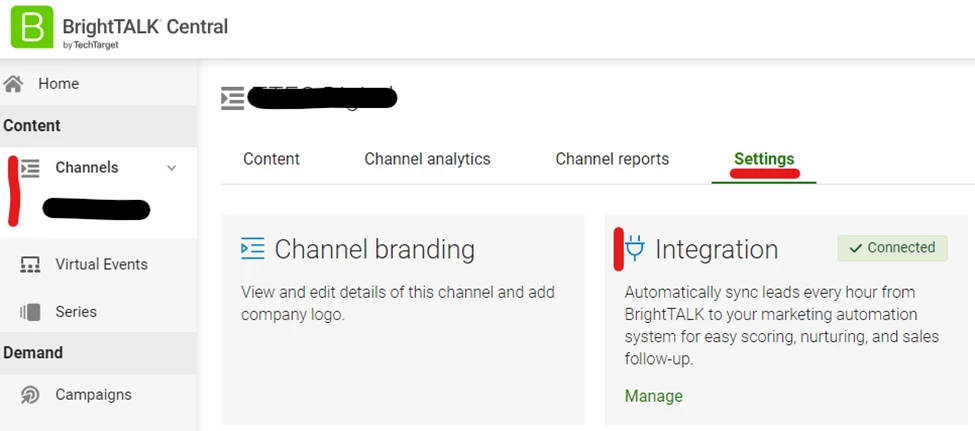Viewport: 975px width, 431px height.
Task: Click the Series icon in sidebar
Action: pyautogui.click(x=30, y=312)
